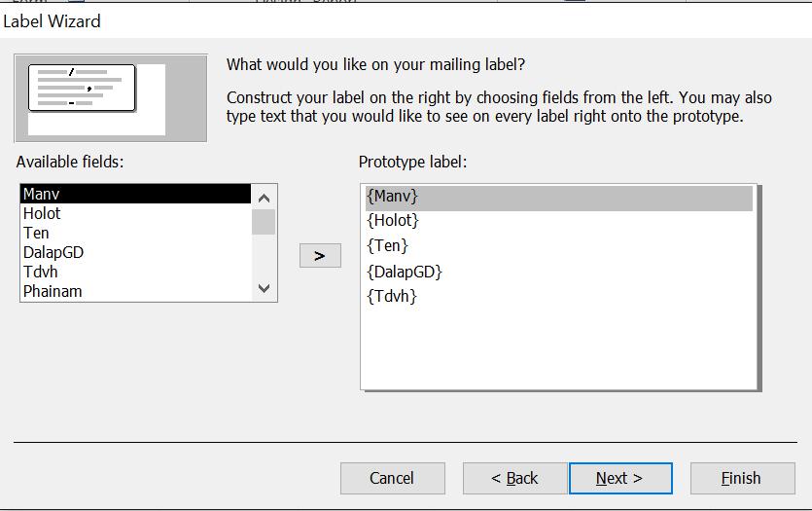Click Finish to complete the wizard
The image size is (812, 511).
[x=741, y=478]
